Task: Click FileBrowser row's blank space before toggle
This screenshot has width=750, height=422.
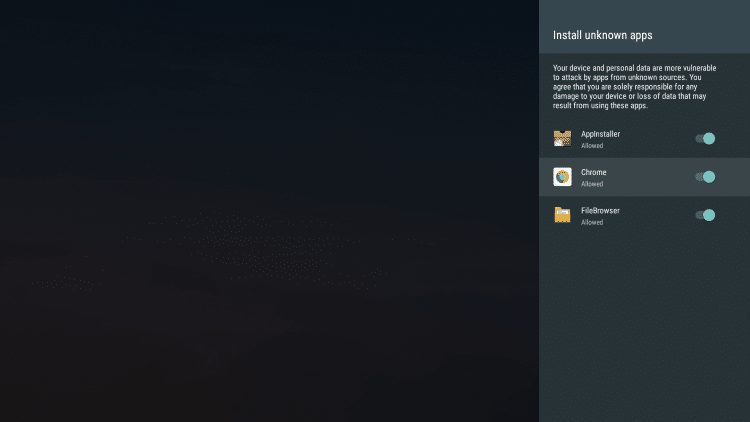Action: point(655,215)
